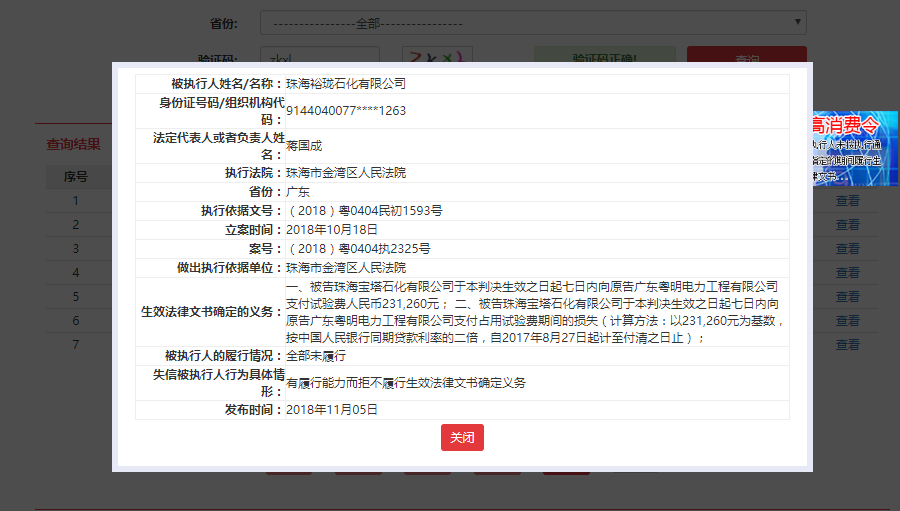Select company name 珠海裕珑石化有限公司
Screen dimensions: 900x511
346,84
